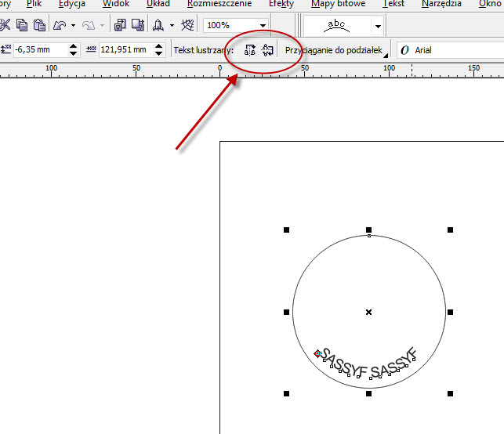Open the Efekty menu
Image resolution: width=504 pixels, height=434 pixels.
point(281,4)
